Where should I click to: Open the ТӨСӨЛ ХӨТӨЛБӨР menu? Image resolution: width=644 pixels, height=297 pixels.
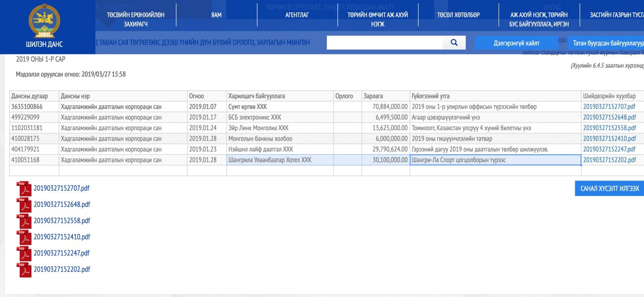coord(458,15)
